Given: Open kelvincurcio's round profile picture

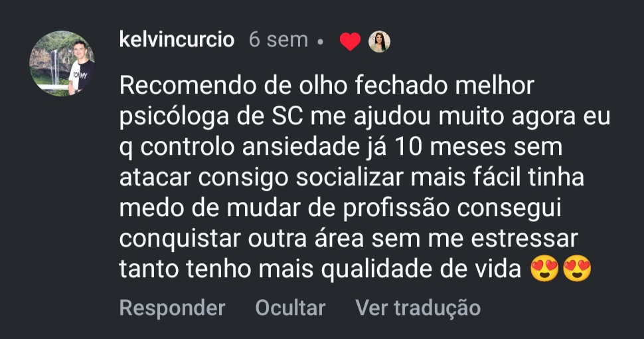Looking at the screenshot, I should (x=62, y=62).
